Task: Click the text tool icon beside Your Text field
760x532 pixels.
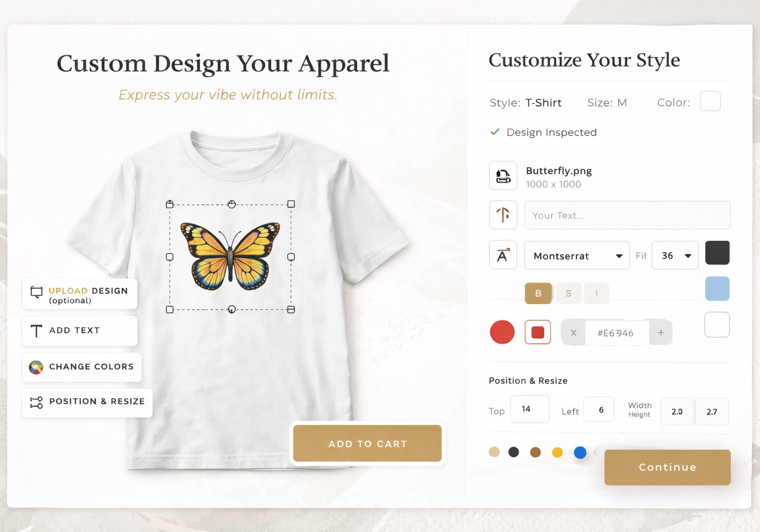Action: (503, 215)
